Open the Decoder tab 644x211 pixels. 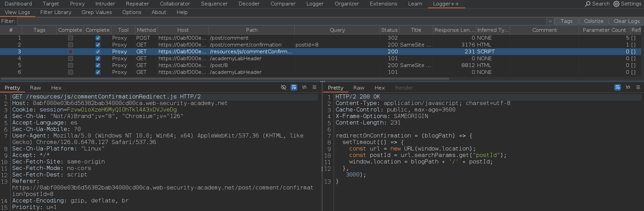[x=249, y=4]
